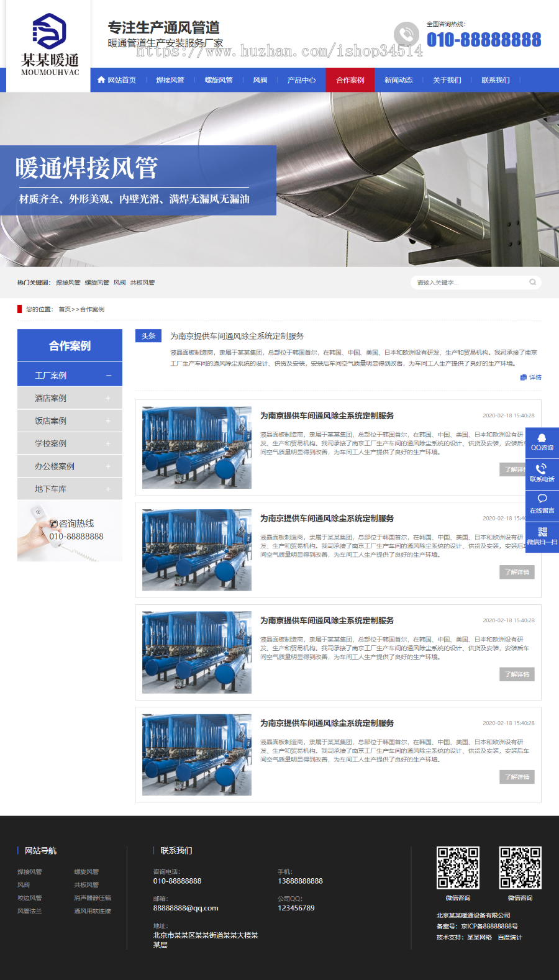Image resolution: width=559 pixels, height=980 pixels.
Task: Open 新闻动态 in the navigation bar
Action: click(399, 80)
